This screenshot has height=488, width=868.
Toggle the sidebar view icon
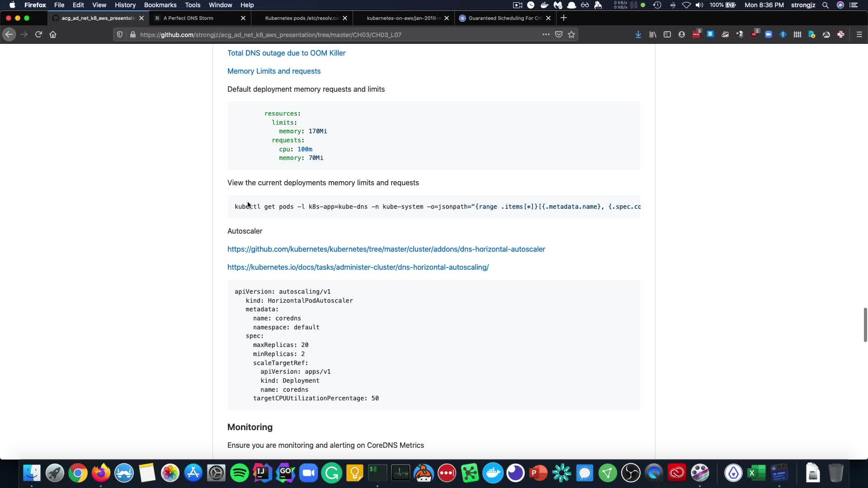click(x=667, y=34)
